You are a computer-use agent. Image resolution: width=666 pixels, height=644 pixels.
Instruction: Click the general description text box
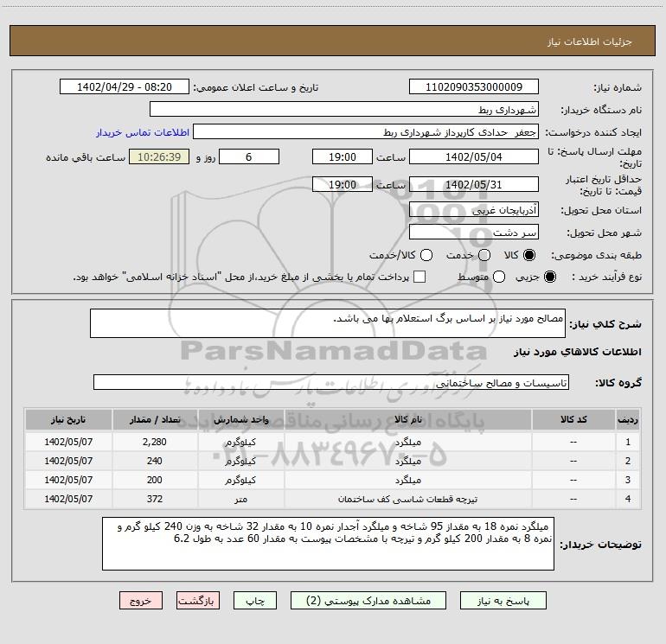[x=328, y=323]
